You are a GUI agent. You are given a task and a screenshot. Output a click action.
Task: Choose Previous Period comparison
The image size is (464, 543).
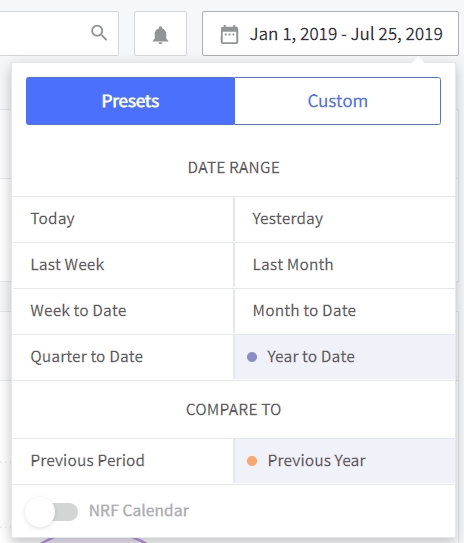pyautogui.click(x=123, y=461)
